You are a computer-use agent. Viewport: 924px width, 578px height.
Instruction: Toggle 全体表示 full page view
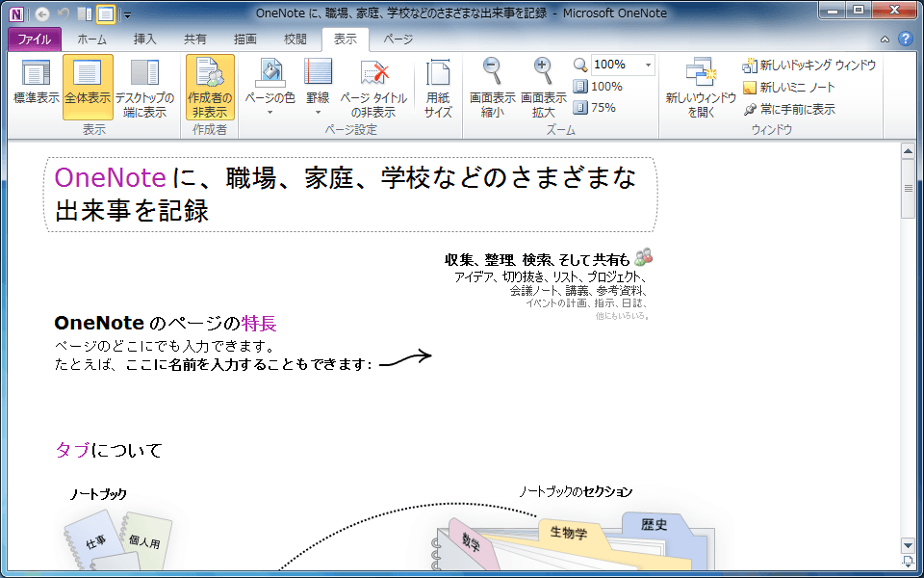[x=88, y=88]
